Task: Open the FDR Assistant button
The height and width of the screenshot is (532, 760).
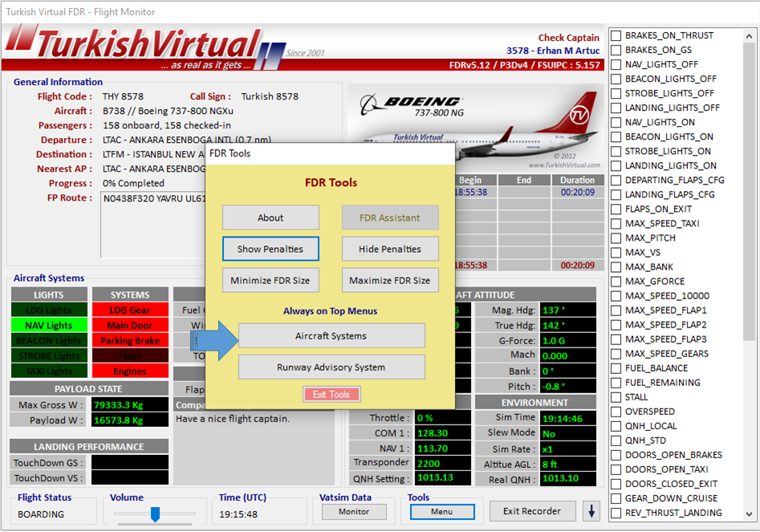Action: tap(390, 217)
